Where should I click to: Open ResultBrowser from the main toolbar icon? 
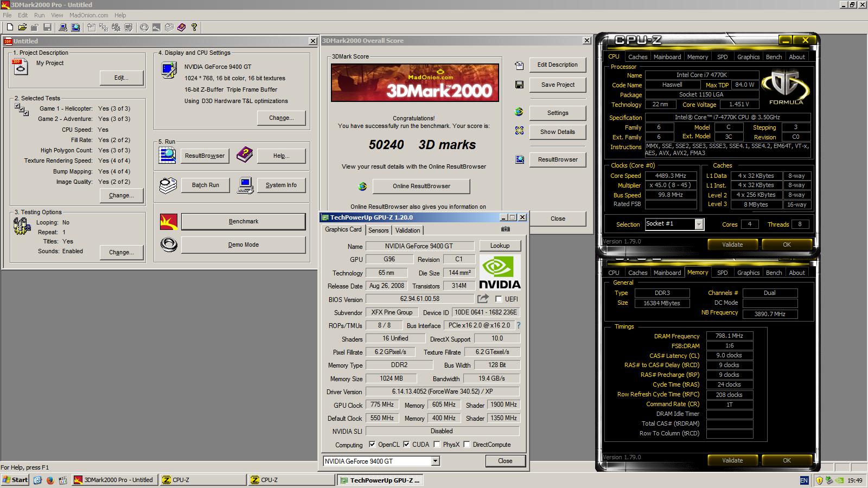pos(75,27)
